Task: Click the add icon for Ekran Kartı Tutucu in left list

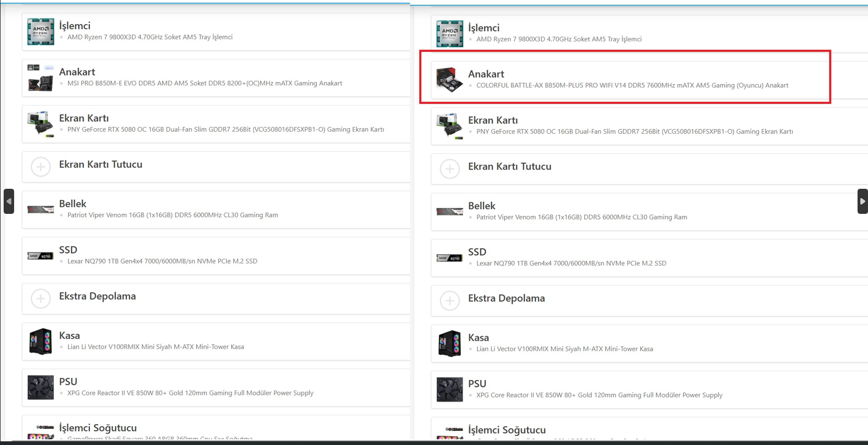Action: tap(41, 167)
